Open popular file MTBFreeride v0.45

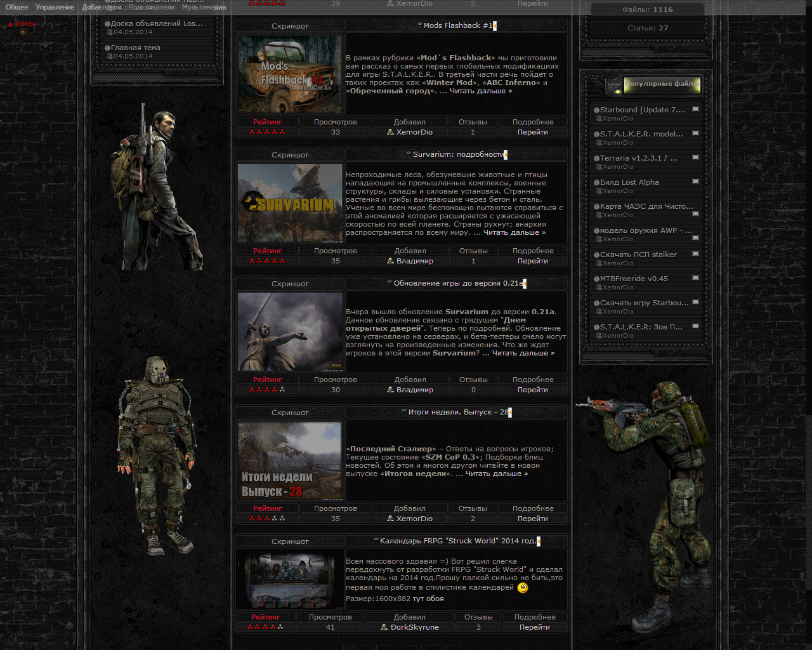(634, 279)
